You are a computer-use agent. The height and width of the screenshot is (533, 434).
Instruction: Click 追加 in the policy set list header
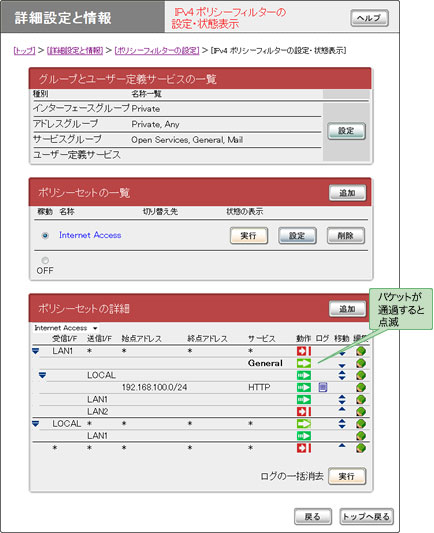pyautogui.click(x=347, y=193)
